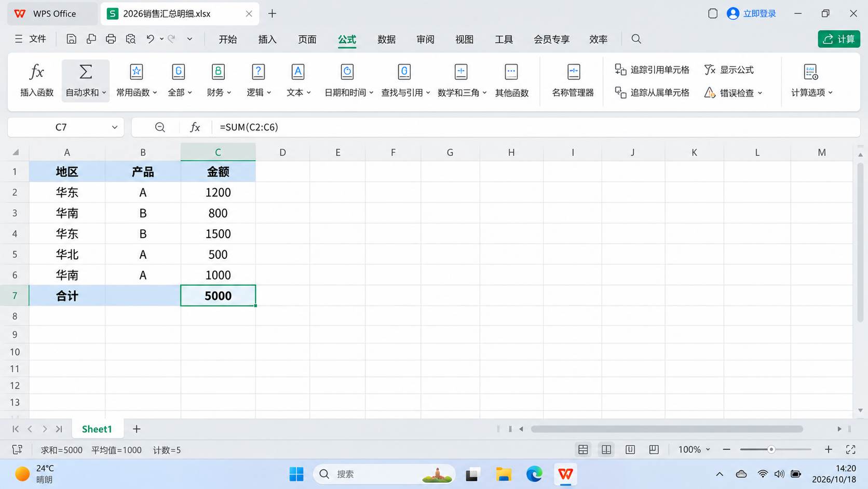Toggle Show Formulas (显示公式)
Image resolution: width=868 pixels, height=489 pixels.
coord(729,70)
